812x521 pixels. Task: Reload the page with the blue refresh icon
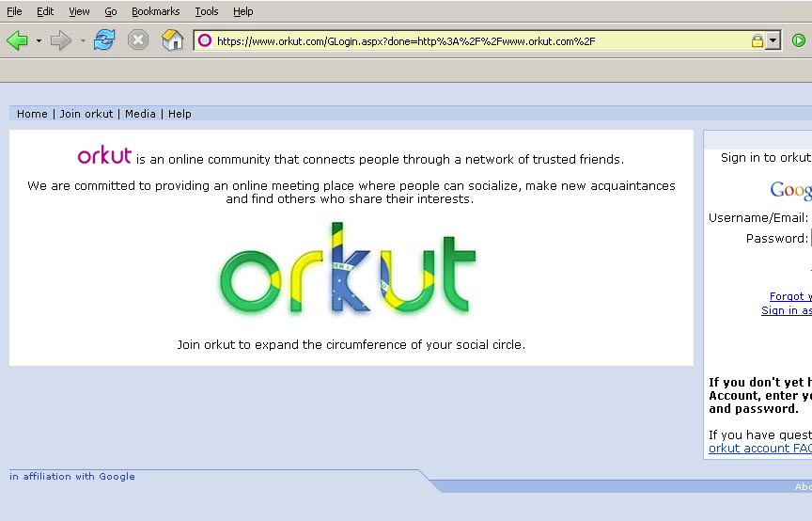click(x=104, y=39)
